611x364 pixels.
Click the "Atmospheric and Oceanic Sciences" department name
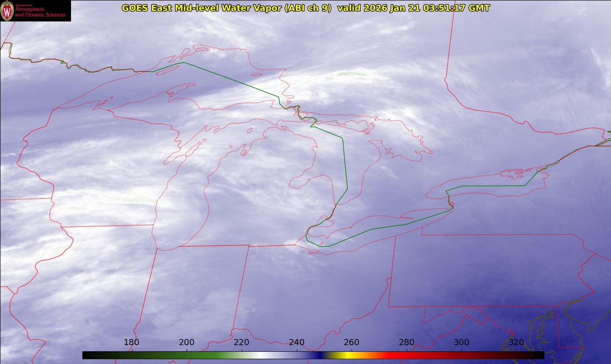tap(40, 11)
